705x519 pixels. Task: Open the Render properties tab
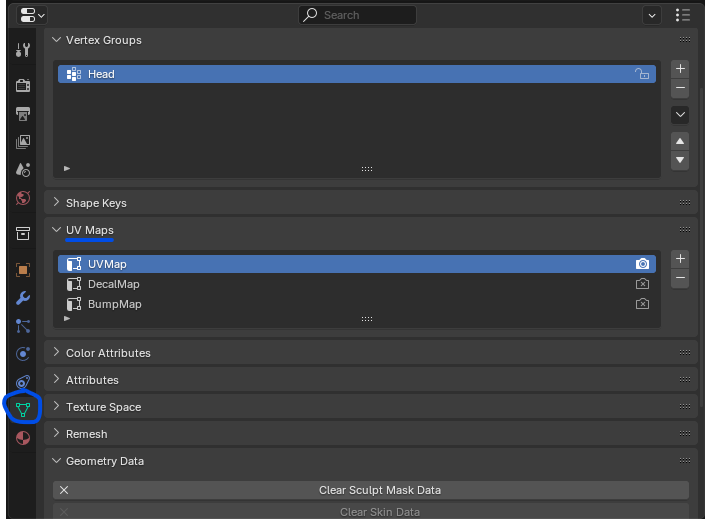click(22, 86)
